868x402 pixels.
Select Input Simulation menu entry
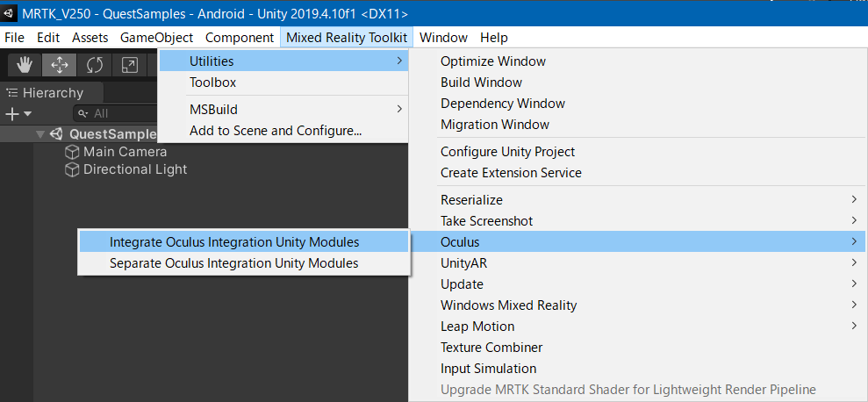(488, 368)
